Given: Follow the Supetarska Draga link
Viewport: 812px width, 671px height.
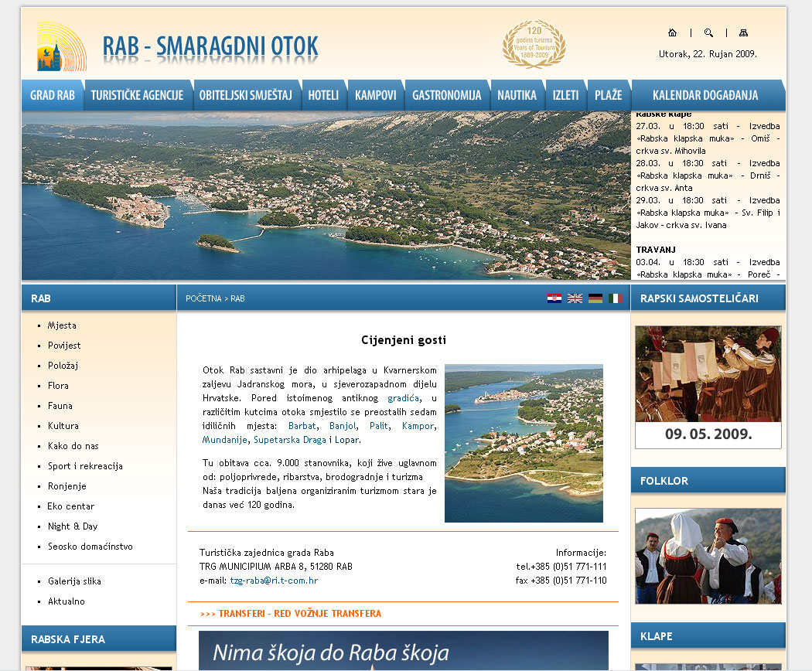Looking at the screenshot, I should [x=289, y=440].
